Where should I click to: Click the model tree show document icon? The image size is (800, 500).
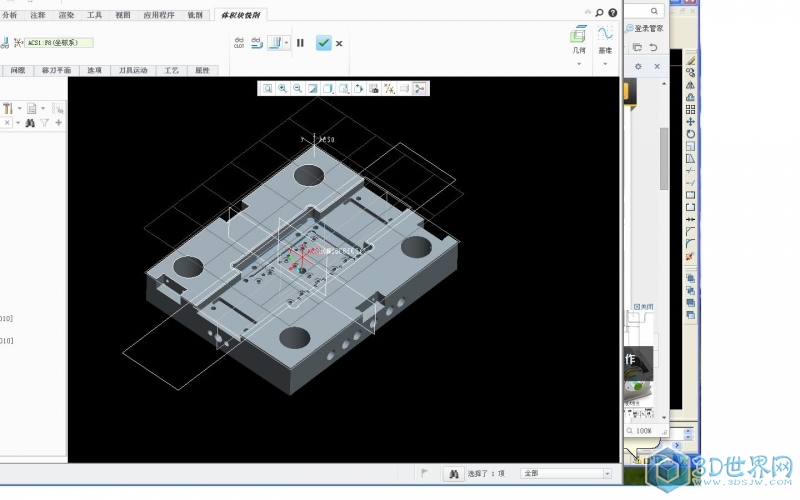pos(32,109)
